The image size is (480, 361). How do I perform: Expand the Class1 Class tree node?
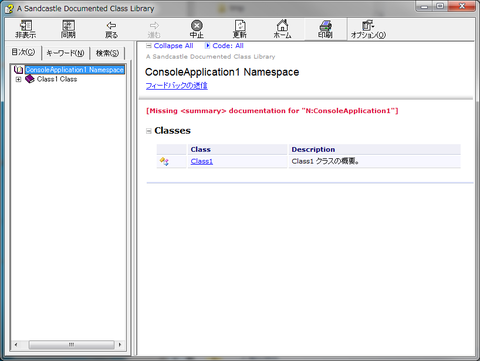18,79
